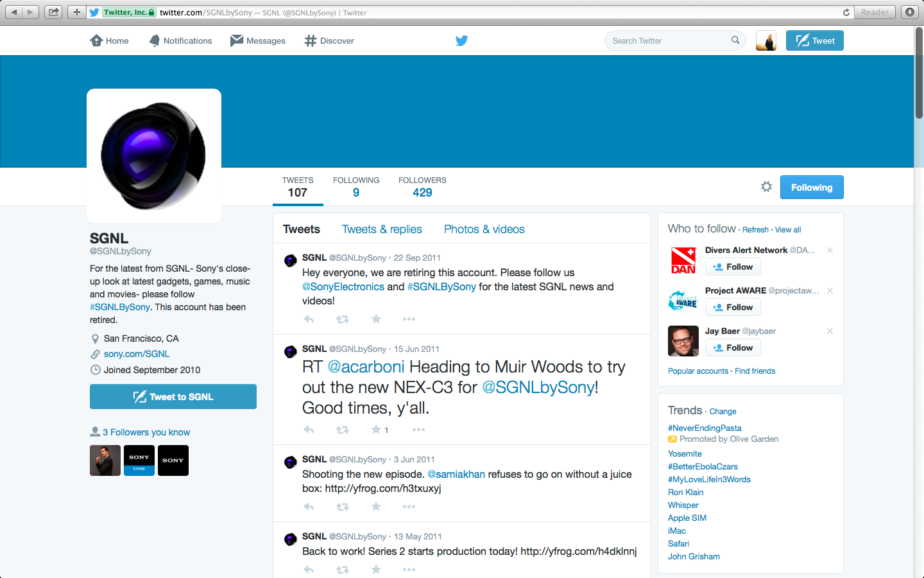
Task: Favorite the 22 Sep 2011 tweet
Action: point(376,319)
